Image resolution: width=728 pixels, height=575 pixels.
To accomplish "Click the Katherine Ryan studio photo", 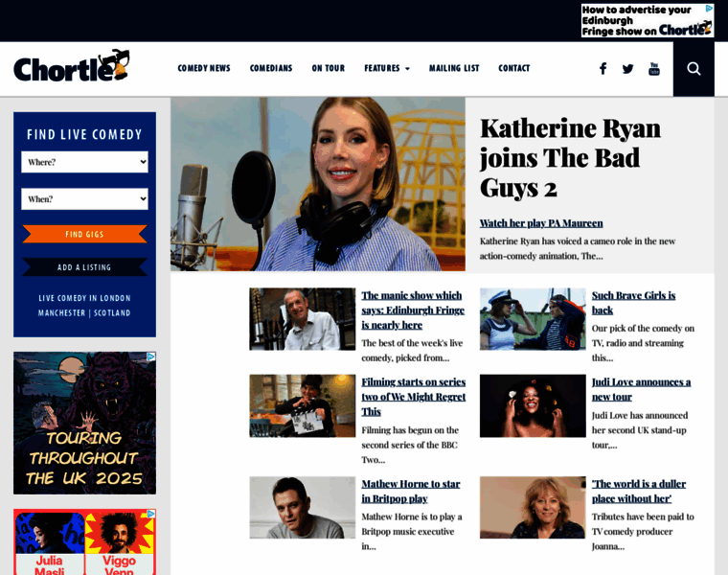I will [318, 184].
